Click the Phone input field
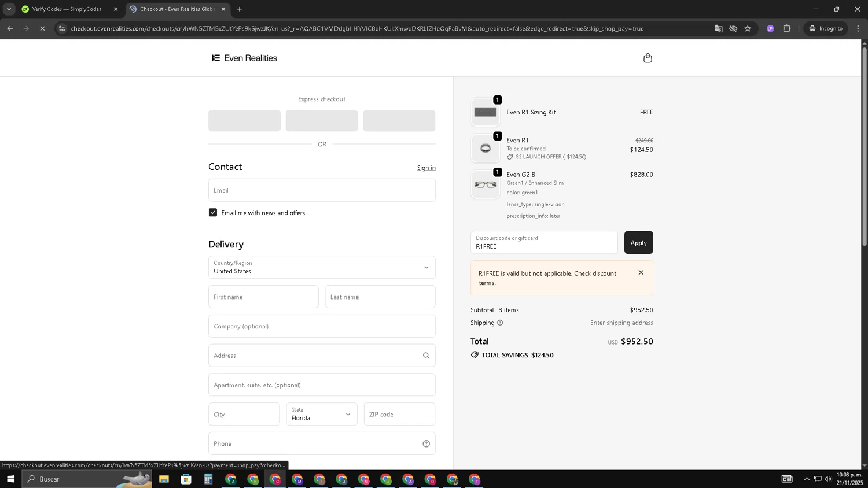 322,443
